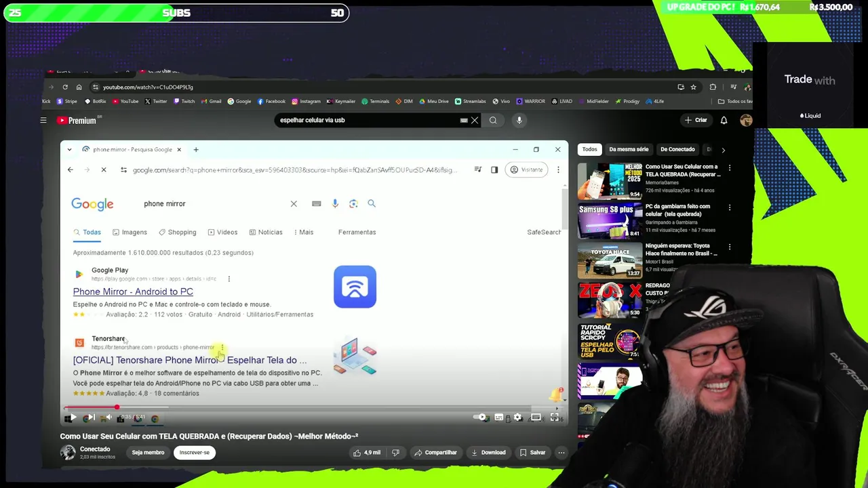Skip to next video in player

90,418
